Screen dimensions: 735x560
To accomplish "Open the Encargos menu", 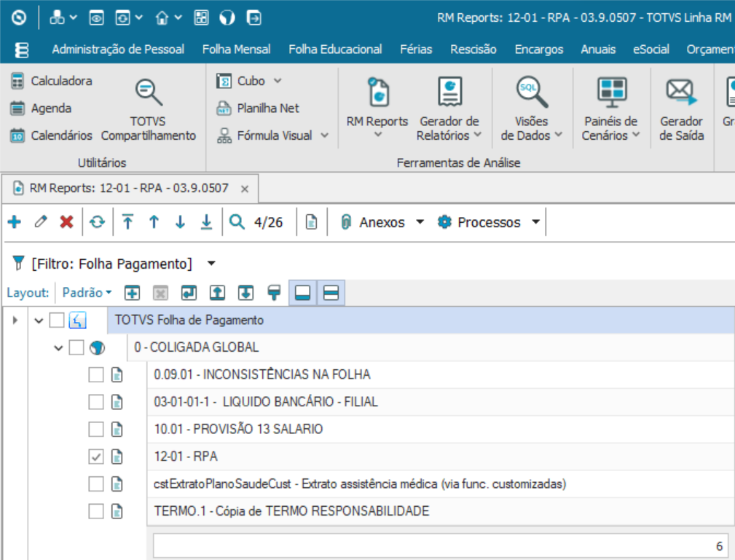I will coord(539,50).
